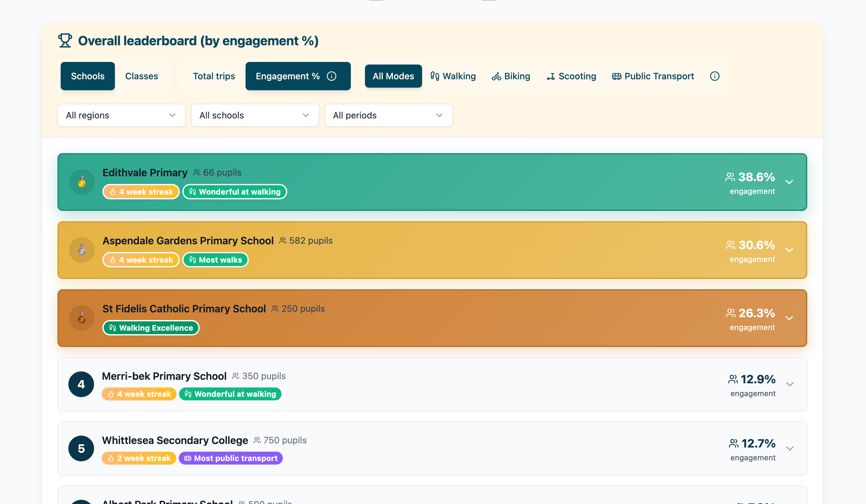
Task: Filter leaderboard by Biking mode
Action: tap(511, 76)
